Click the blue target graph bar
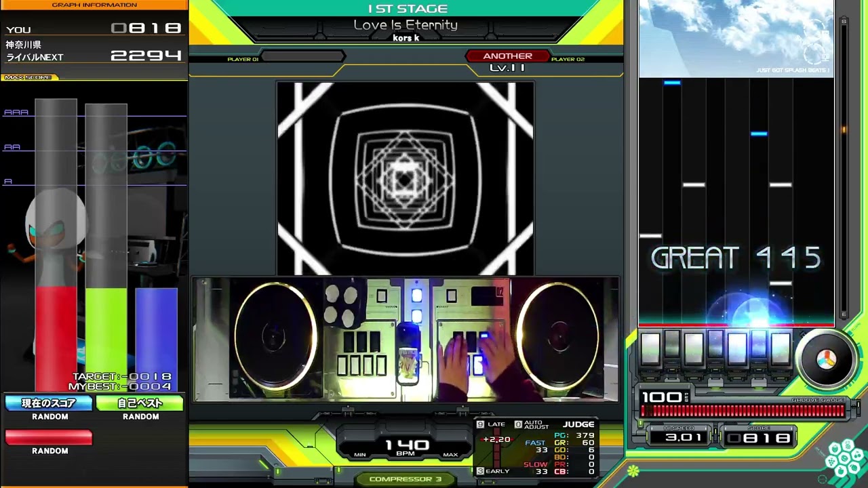868x488 pixels. 156,339
